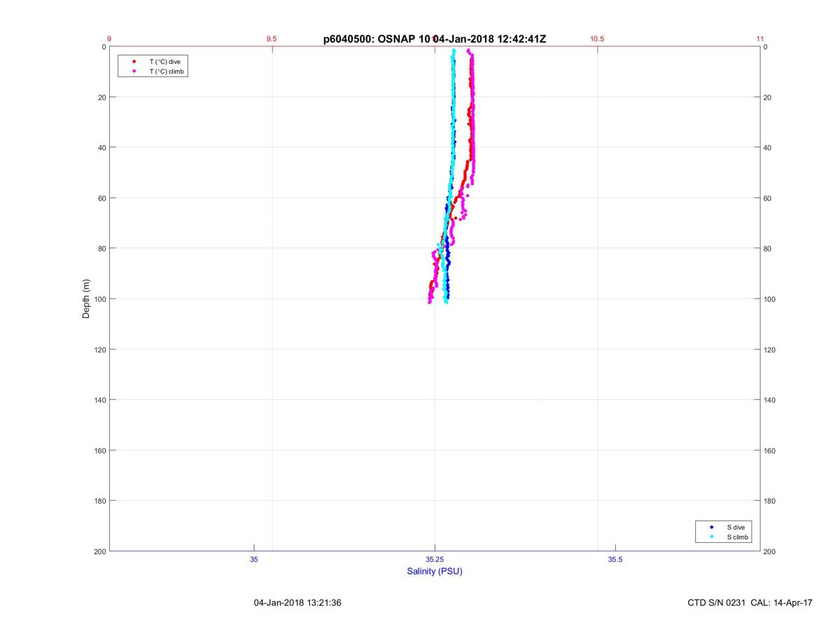Click the 180 tick on right depth axis

click(770, 501)
